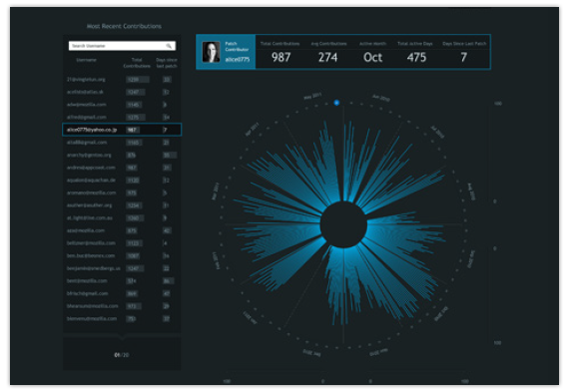
Task: Click the dark center circle of radial chart
Action: point(343,224)
